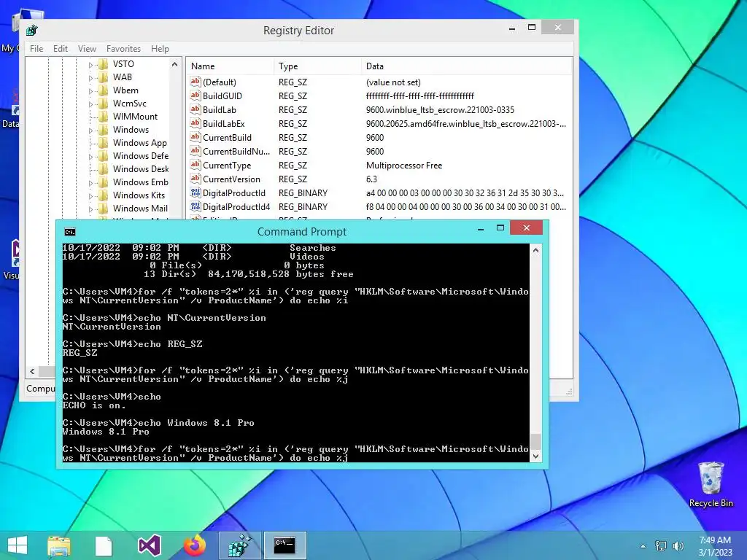Launch Firefox from the taskbar

(x=194, y=545)
